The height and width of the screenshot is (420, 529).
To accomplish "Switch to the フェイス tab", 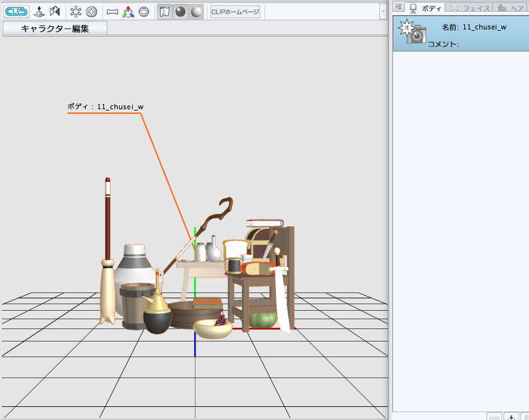I will [470, 8].
